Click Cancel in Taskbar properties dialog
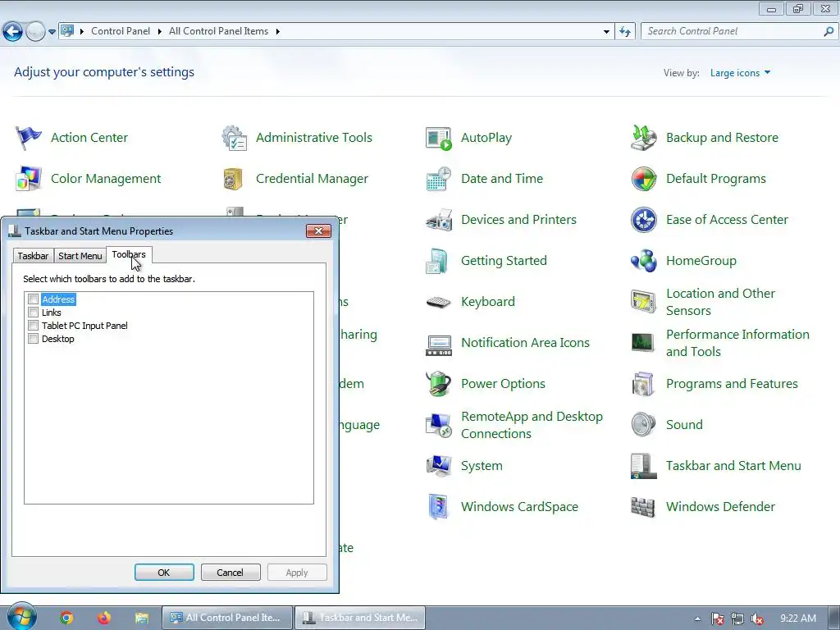 [x=231, y=572]
